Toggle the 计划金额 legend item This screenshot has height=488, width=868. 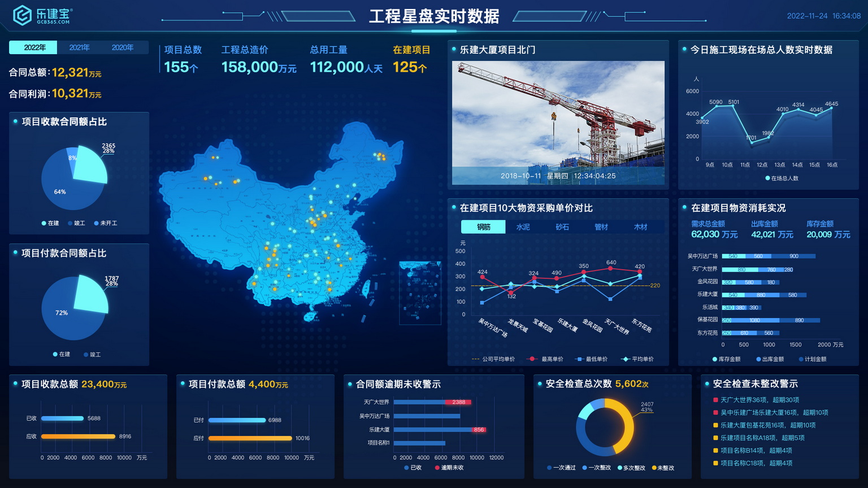coord(813,359)
